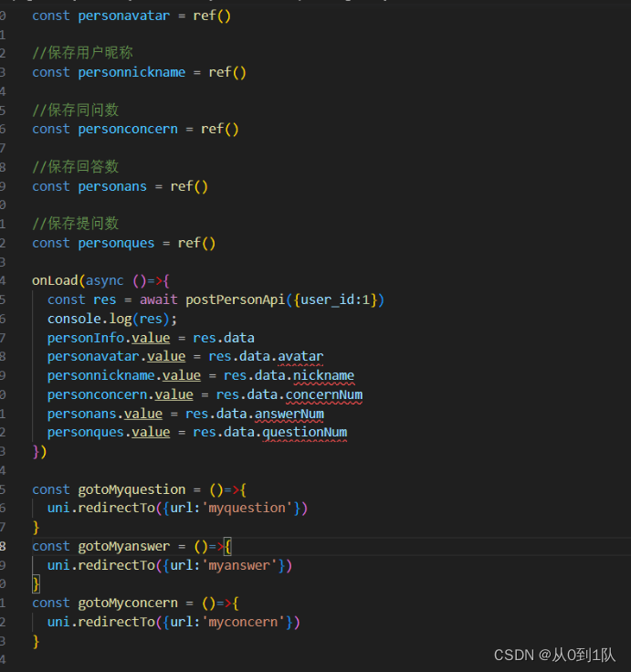
Task: Click redirectTo in the gotoMyanswer body
Action: [x=116, y=566]
